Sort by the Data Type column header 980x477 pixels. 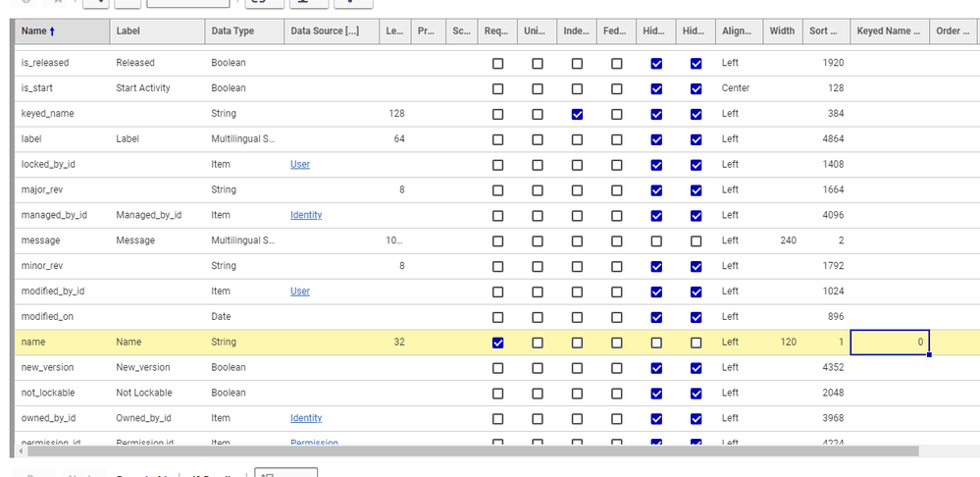(232, 31)
